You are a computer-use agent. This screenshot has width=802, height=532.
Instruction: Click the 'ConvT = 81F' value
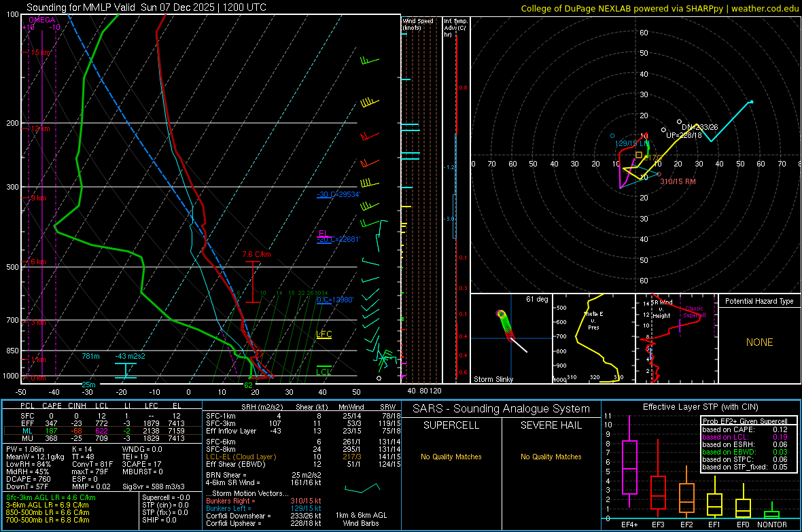[92, 464]
